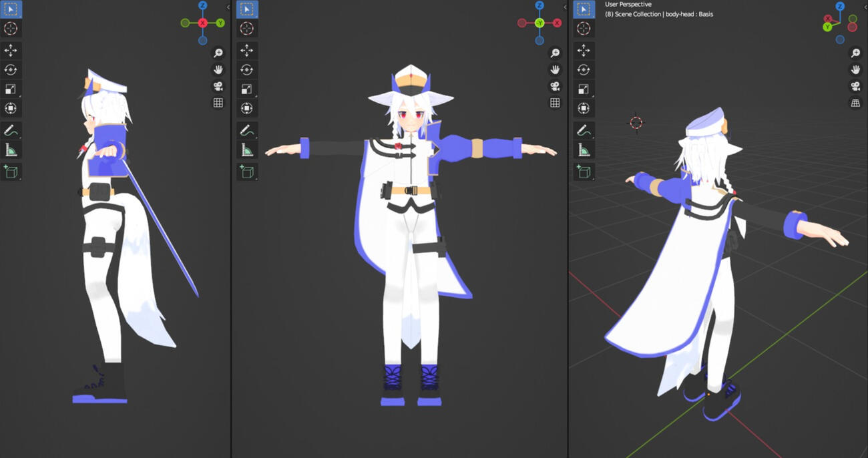Screen dimensions: 868x458
Task: Click the zoom magnifier in left viewport
Action: tap(218, 53)
